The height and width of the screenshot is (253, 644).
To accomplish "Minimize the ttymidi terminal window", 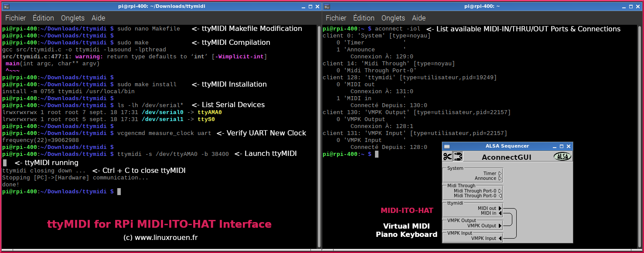I will 303,7.
